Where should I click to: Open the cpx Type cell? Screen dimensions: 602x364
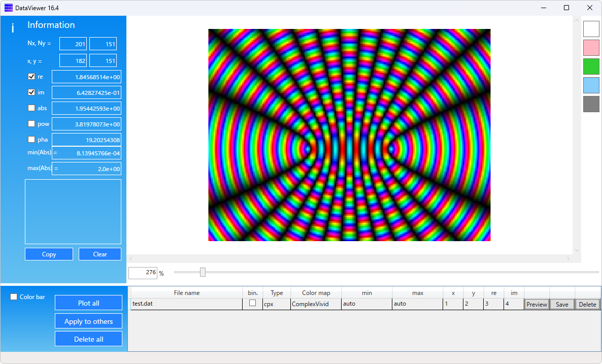click(x=277, y=304)
